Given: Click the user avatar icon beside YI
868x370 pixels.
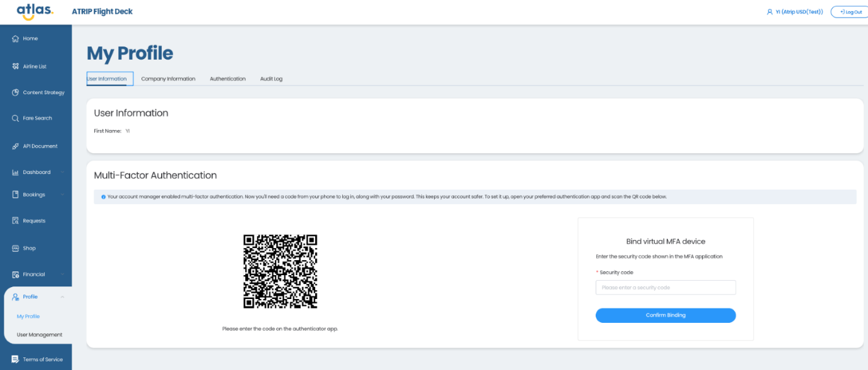Looking at the screenshot, I should 769,12.
